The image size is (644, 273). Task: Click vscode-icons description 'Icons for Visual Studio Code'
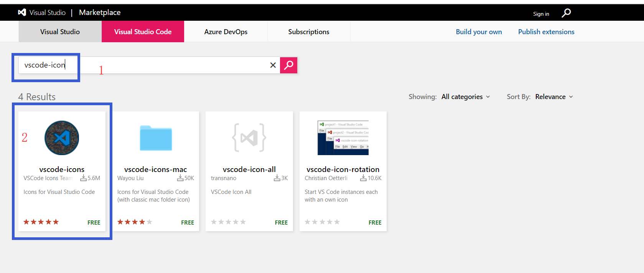(x=59, y=192)
